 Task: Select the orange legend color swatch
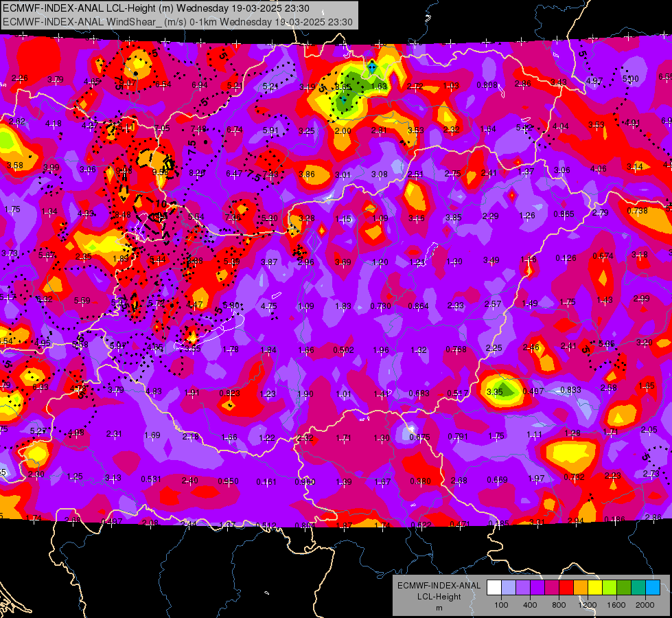point(581,588)
